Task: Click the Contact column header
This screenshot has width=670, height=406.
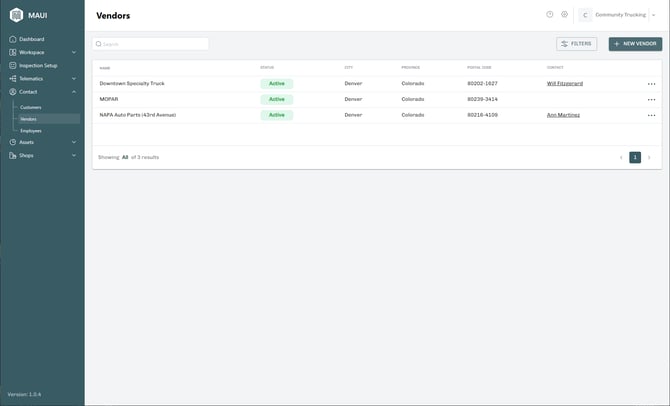Action: (x=555, y=68)
